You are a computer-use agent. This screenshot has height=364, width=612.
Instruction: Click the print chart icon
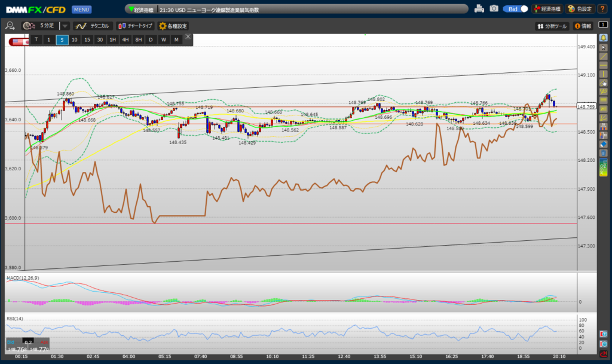click(x=479, y=9)
